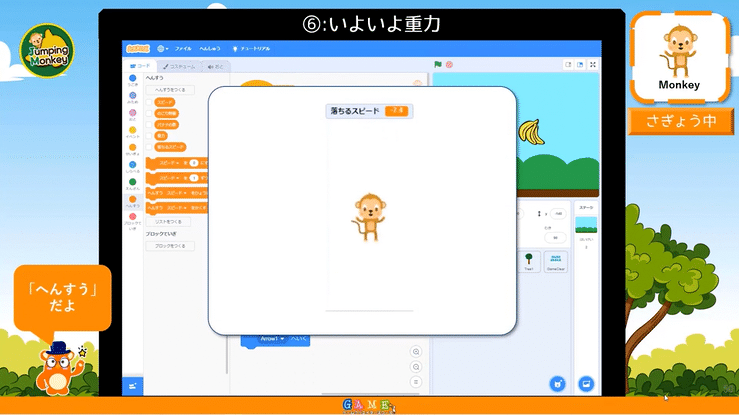Screen dimensions: 739x415
Task: Click the スピード orange variable block
Action: click(x=164, y=102)
